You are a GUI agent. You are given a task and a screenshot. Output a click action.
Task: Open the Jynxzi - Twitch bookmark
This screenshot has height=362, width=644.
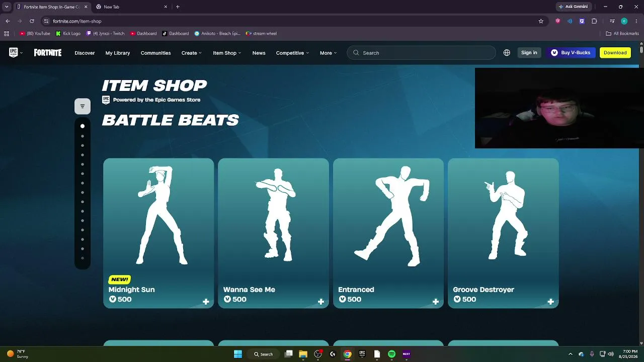[x=106, y=34]
